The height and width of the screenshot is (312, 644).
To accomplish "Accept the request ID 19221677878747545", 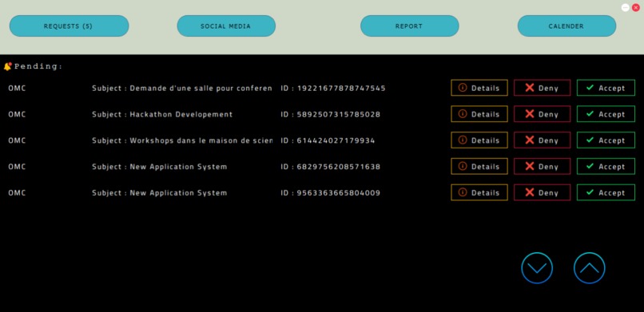I will (606, 88).
